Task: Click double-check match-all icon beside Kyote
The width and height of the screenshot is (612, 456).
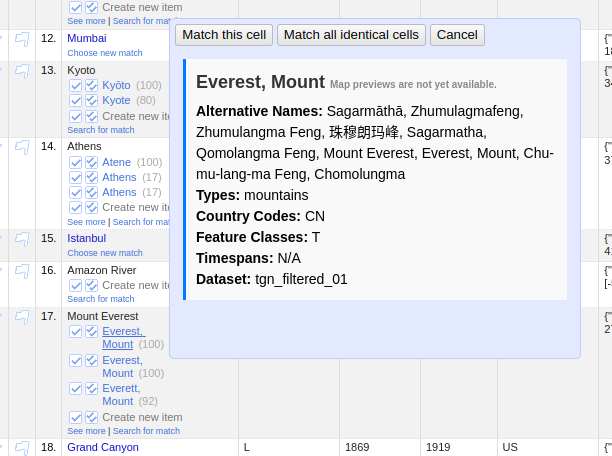Action: [92, 101]
